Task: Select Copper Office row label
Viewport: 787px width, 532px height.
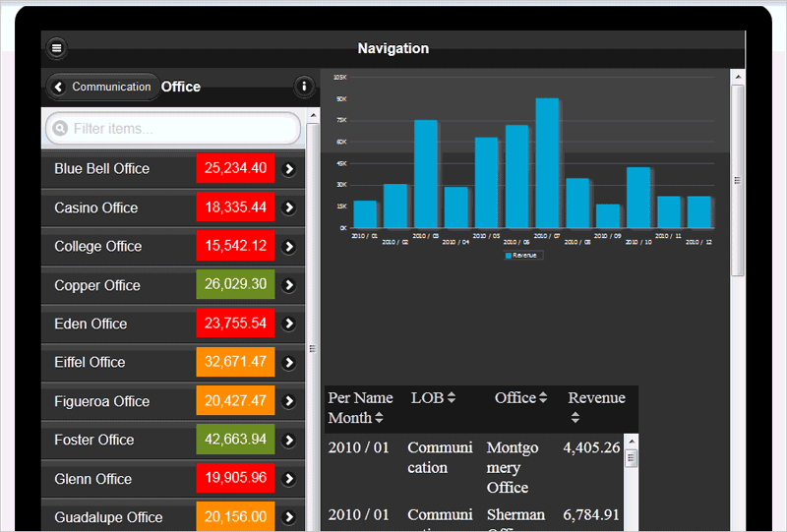Action: tap(97, 285)
